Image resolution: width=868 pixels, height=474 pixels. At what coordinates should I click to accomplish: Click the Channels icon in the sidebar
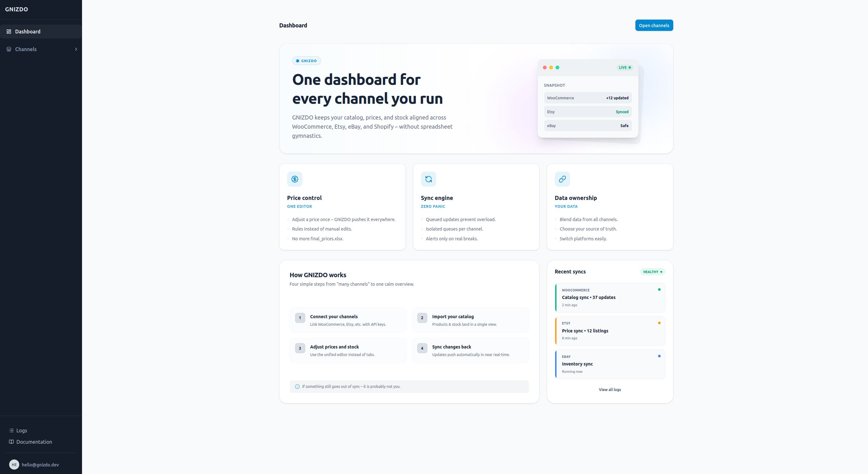[9, 49]
